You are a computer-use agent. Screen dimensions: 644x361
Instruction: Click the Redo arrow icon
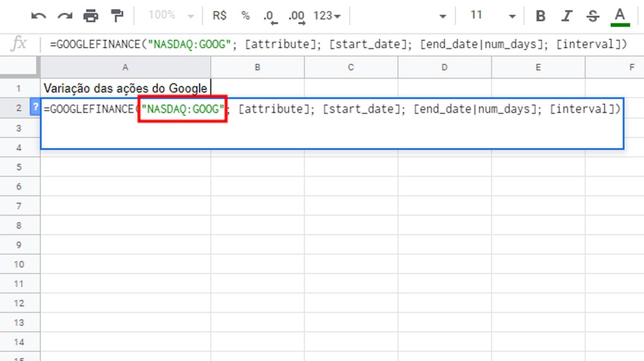click(65, 16)
